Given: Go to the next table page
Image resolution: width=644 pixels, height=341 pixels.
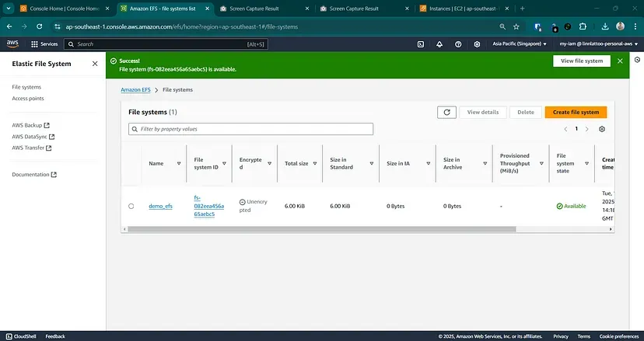Looking at the screenshot, I should tap(587, 129).
